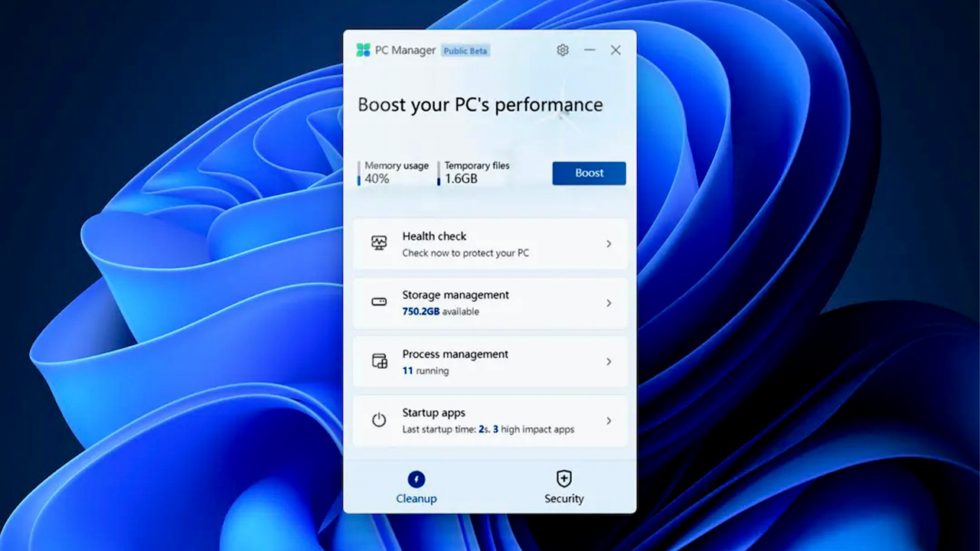This screenshot has width=980, height=551.
Task: Open PC Manager settings gear
Action: coord(563,51)
